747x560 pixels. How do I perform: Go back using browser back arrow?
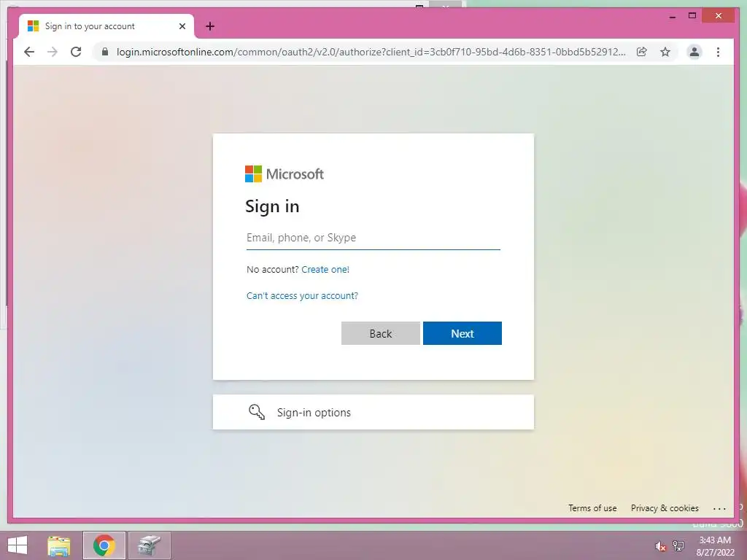point(29,52)
